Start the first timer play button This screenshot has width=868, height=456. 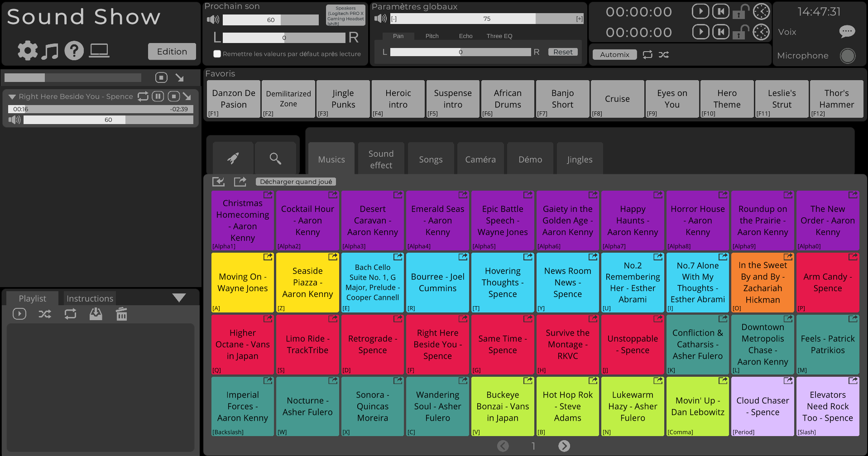pyautogui.click(x=700, y=11)
